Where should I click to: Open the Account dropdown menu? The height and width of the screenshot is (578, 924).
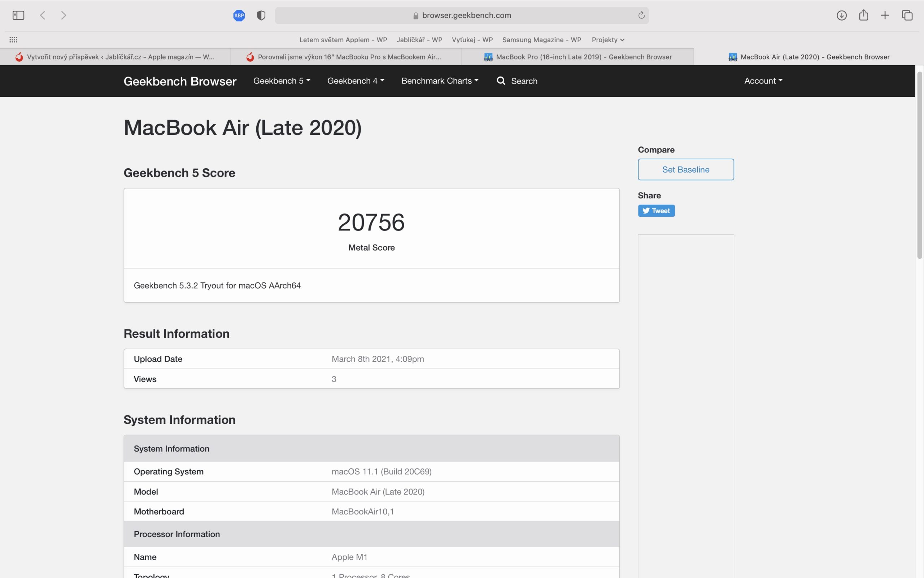[763, 81]
